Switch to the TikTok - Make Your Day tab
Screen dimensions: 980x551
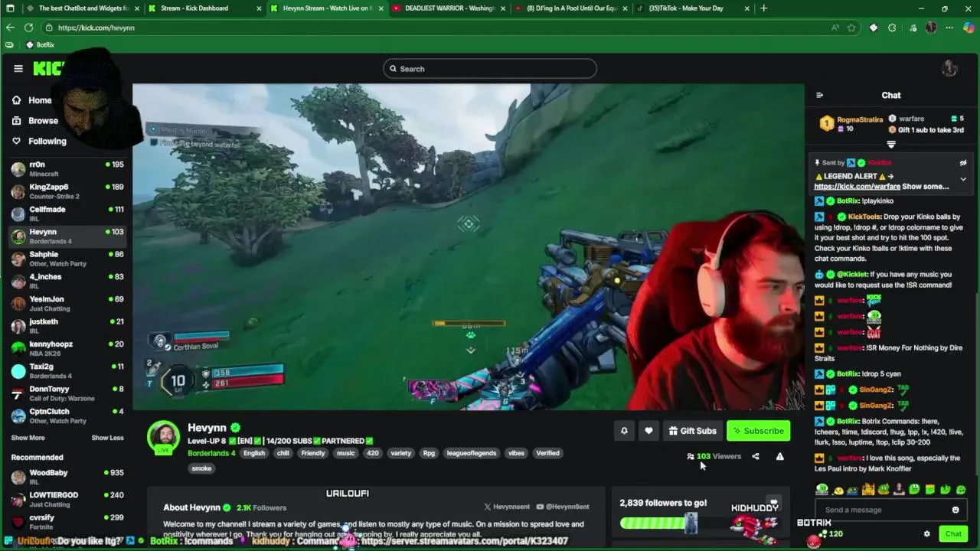click(x=694, y=8)
